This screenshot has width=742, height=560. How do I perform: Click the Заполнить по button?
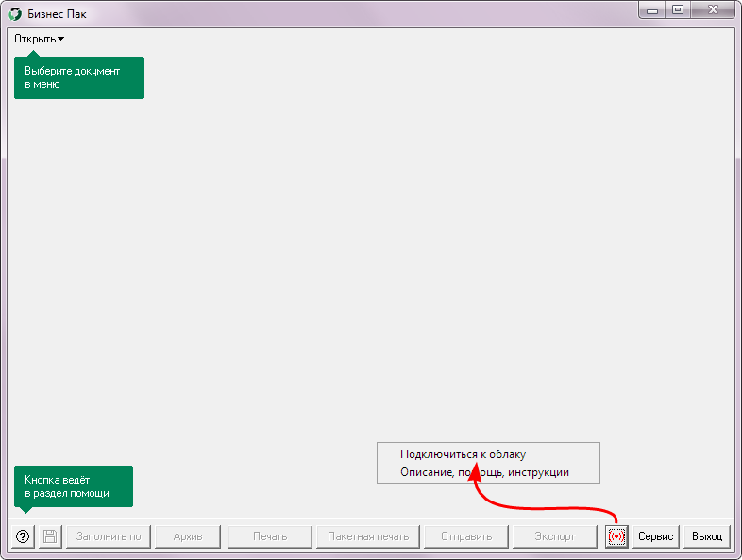(x=109, y=536)
